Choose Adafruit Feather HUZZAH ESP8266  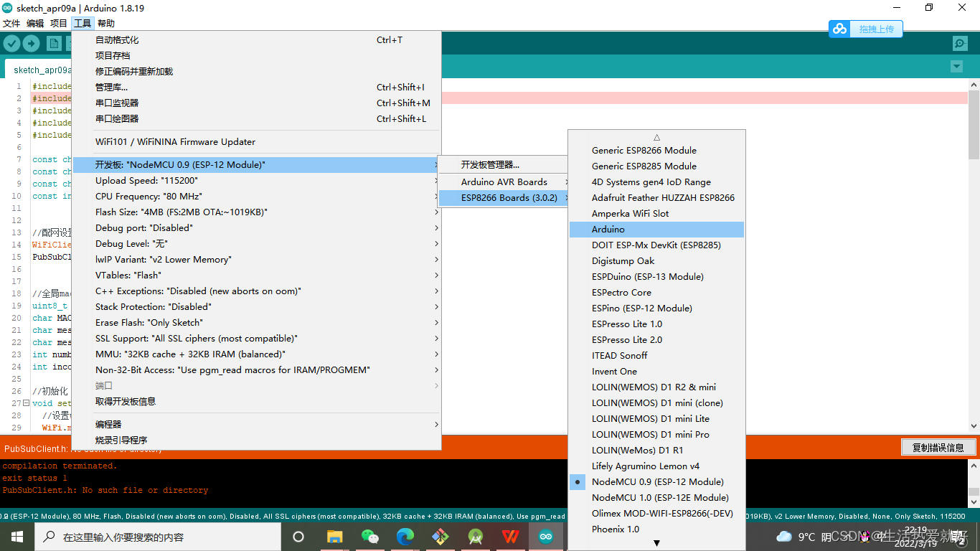tap(657, 197)
